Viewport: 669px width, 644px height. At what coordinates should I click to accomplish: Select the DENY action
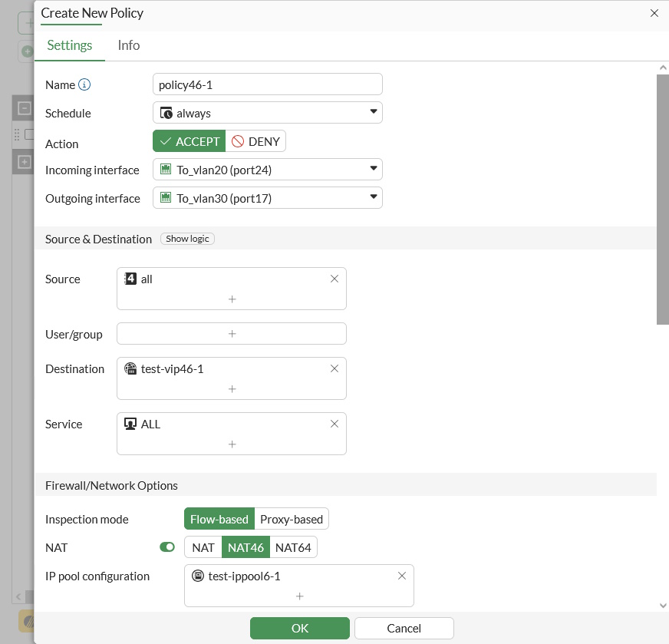[x=256, y=141]
